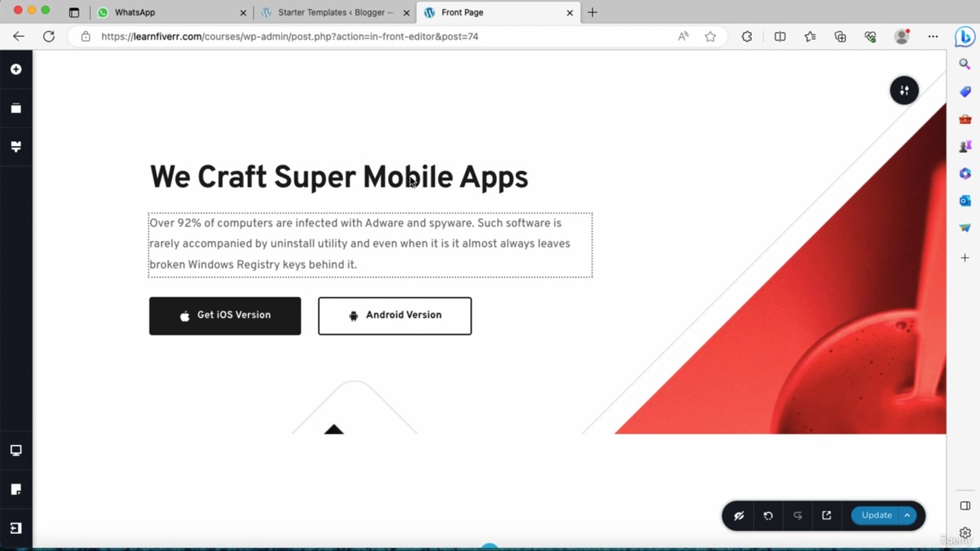Select the 'We Craft Super Mobile Apps' heading
980x551 pixels.
(x=338, y=177)
